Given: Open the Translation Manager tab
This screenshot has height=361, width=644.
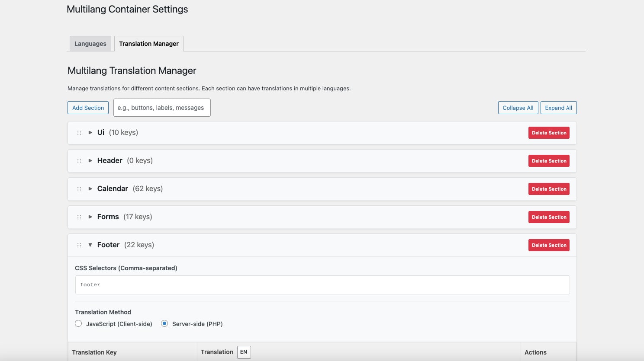Looking at the screenshot, I should [x=148, y=44].
